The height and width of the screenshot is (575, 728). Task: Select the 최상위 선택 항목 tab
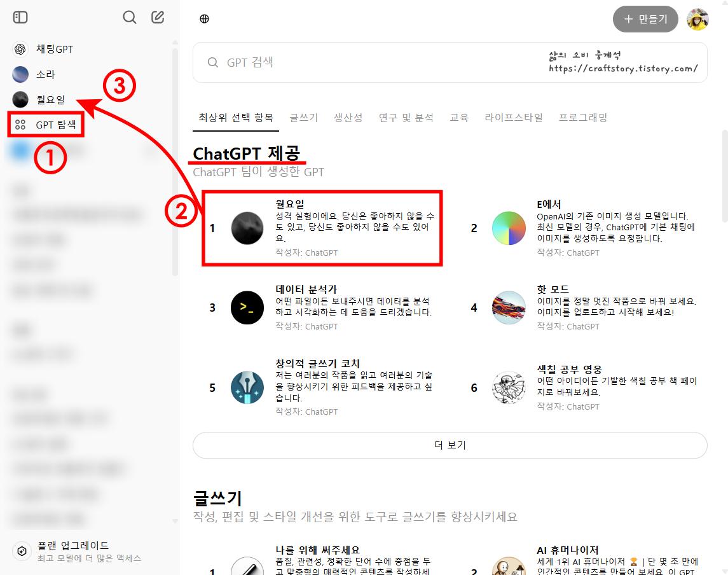point(236,118)
